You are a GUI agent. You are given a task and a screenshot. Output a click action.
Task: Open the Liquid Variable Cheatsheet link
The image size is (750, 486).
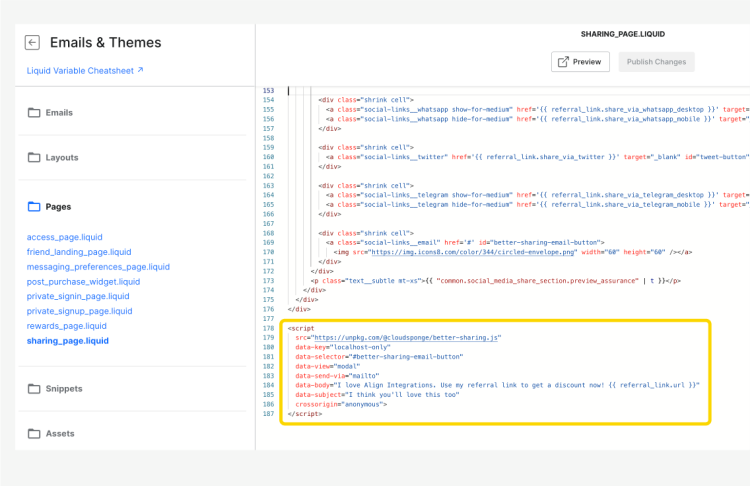pos(80,71)
